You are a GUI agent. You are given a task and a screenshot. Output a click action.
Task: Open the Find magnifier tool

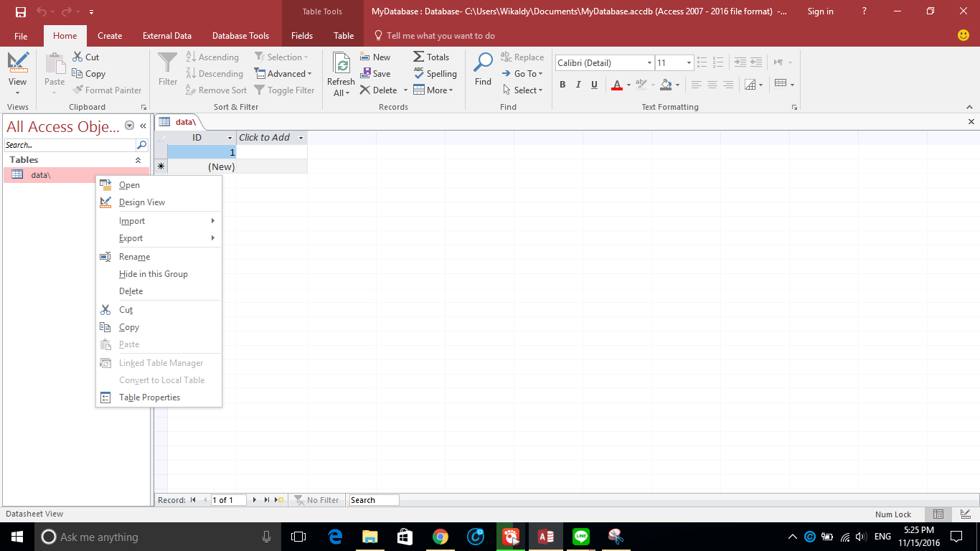coord(483,70)
